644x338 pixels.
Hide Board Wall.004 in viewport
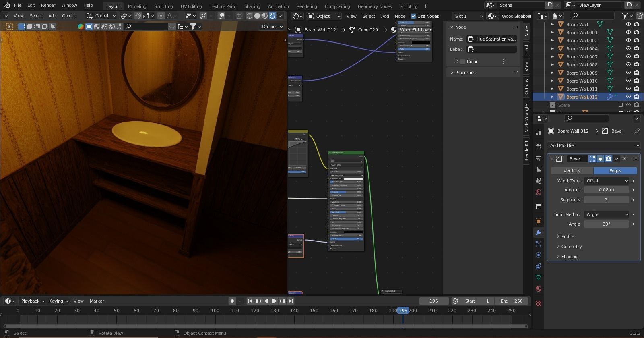628,48
